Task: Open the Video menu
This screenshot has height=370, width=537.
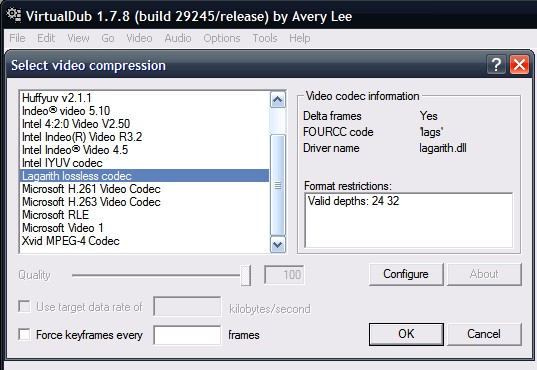Action: (139, 38)
